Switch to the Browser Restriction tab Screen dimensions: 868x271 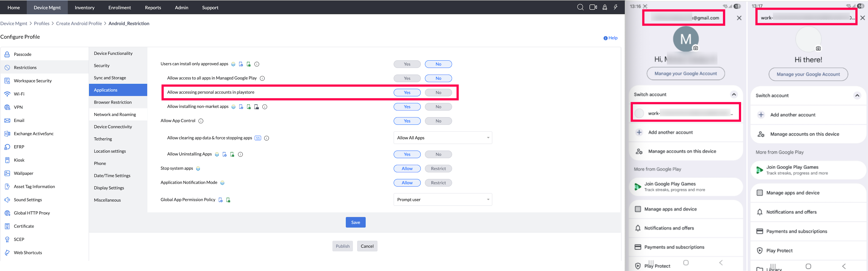point(113,102)
